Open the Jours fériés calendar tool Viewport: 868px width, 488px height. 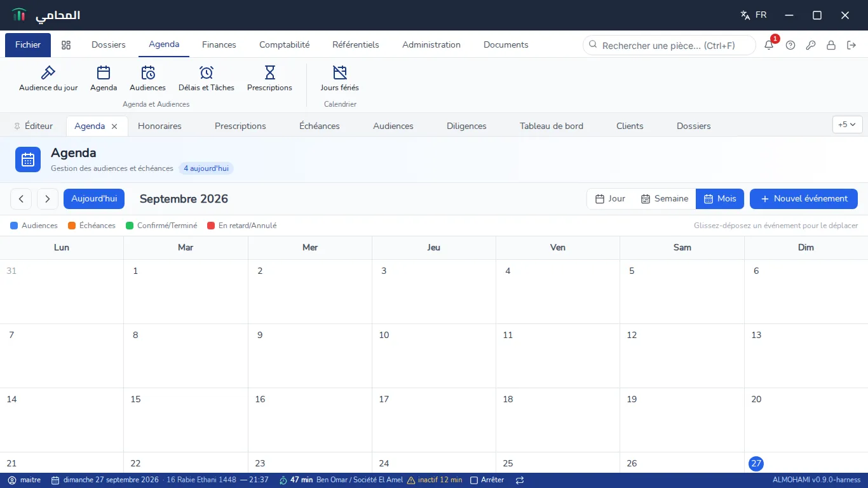point(340,78)
